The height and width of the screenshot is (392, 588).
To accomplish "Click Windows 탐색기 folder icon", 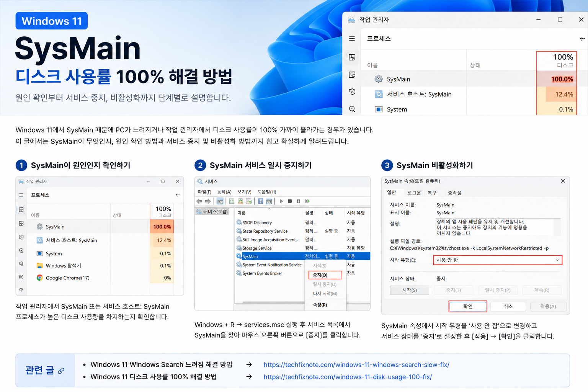I will pos(39,265).
